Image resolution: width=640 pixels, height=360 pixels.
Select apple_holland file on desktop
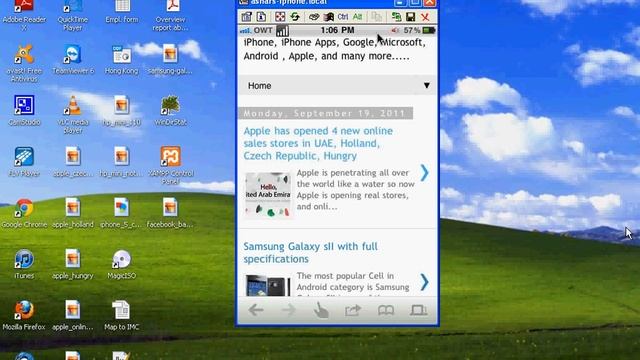pyautogui.click(x=73, y=213)
